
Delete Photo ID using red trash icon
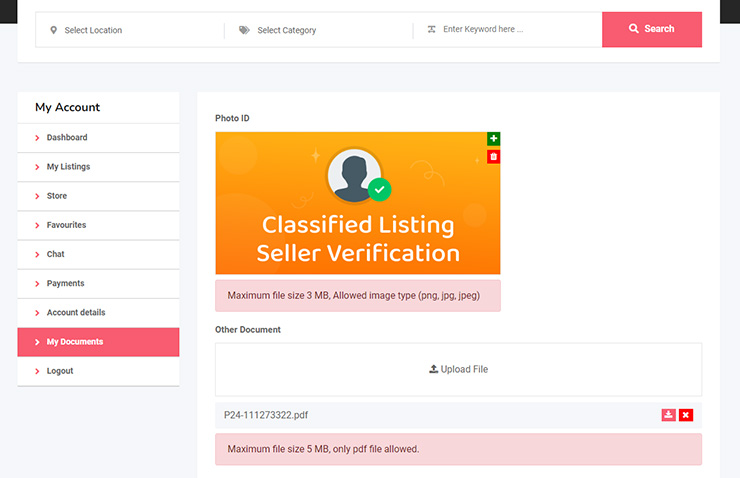(x=493, y=157)
